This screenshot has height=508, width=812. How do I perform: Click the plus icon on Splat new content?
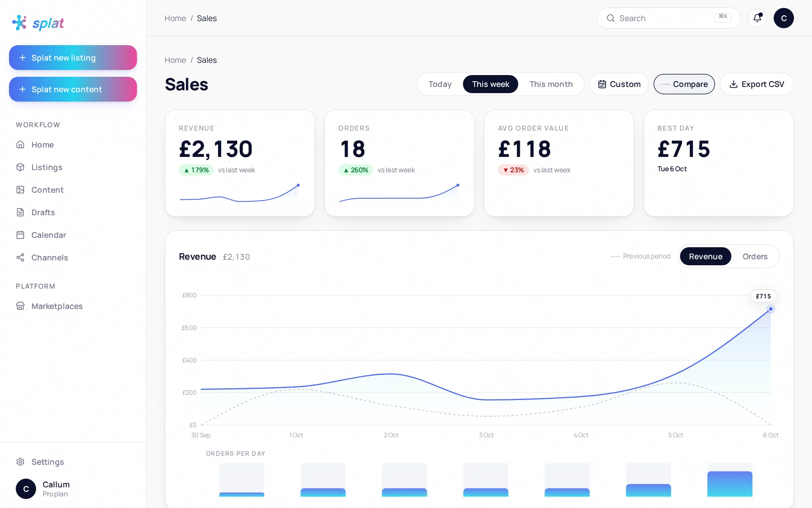pos(23,89)
